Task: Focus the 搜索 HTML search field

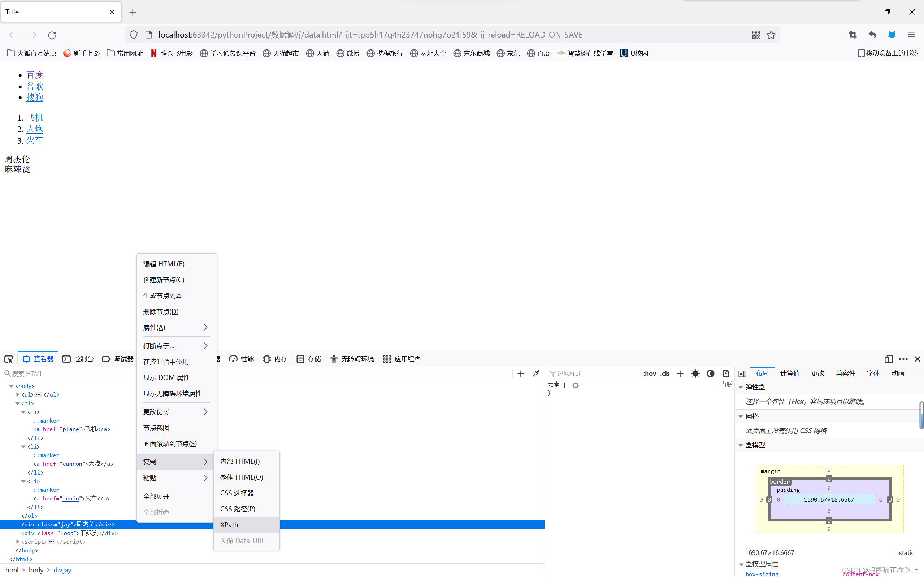Action: [256, 373]
